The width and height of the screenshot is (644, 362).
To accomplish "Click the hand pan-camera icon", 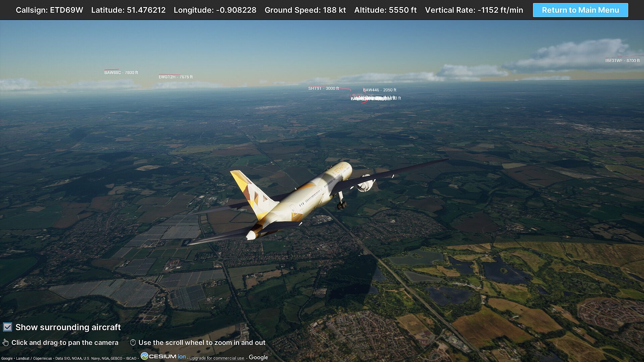I will tap(5, 343).
